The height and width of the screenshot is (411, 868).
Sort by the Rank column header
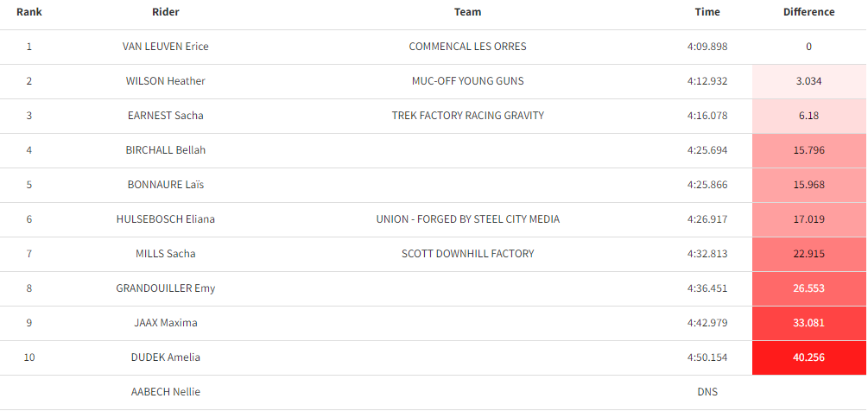pos(29,11)
